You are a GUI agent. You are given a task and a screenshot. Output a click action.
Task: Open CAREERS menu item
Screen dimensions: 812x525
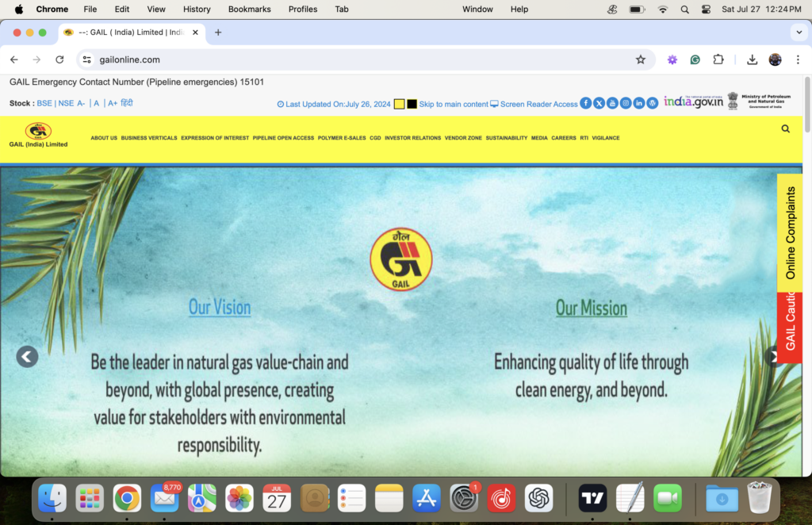pos(564,138)
